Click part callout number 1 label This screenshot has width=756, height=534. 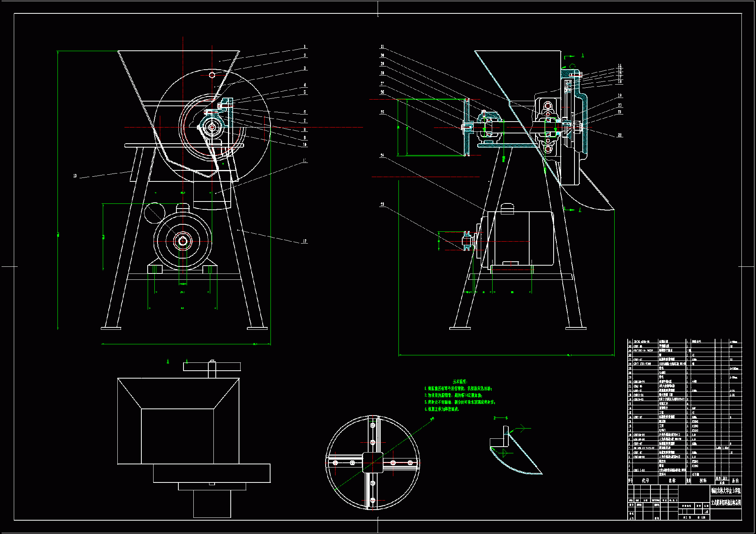305,46
